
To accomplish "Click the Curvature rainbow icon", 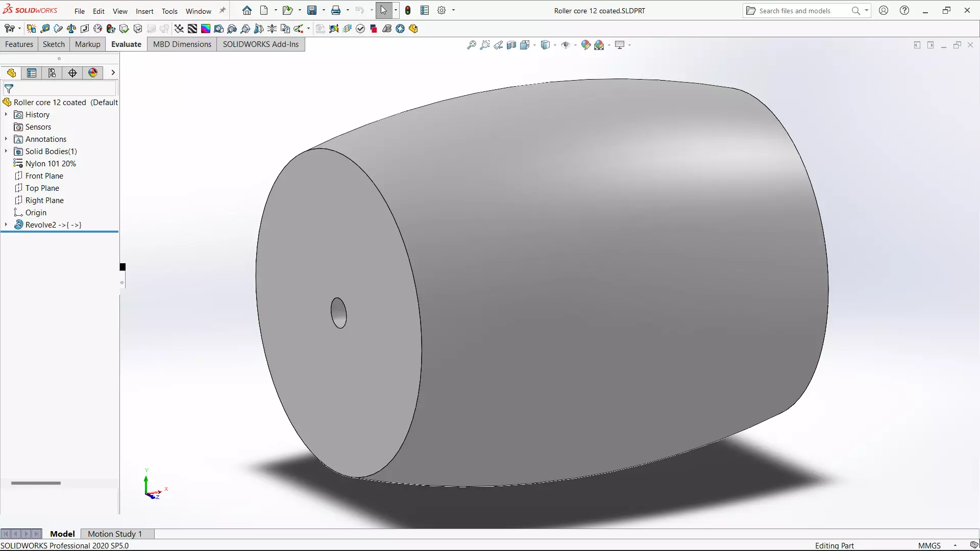I will pyautogui.click(x=206, y=29).
